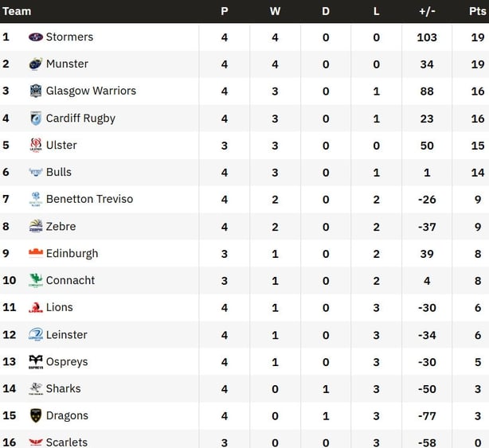Click the Connacht green crest icon

[x=35, y=281]
